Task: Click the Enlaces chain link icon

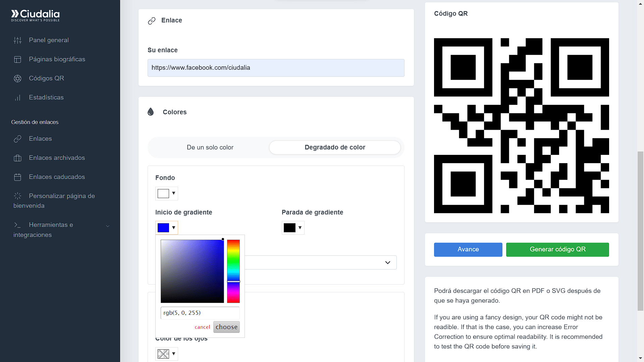Action: click(x=17, y=139)
